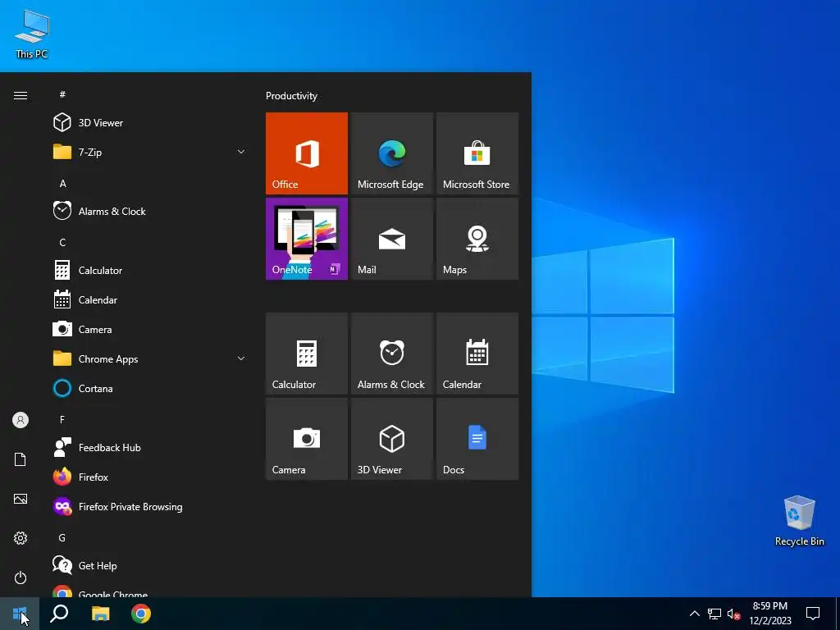Screen dimensions: 840x630
Task: Launch Firefox from the app list
Action: pos(150,477)
